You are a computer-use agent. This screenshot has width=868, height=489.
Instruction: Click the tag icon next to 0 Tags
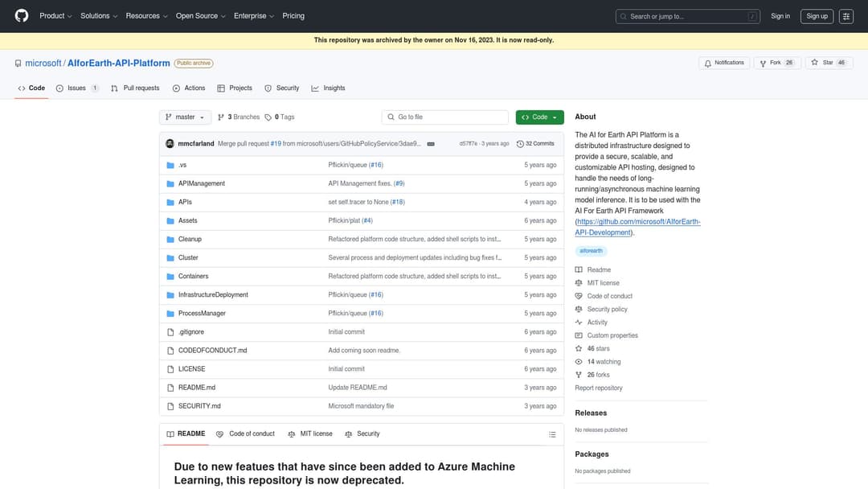[x=268, y=117]
